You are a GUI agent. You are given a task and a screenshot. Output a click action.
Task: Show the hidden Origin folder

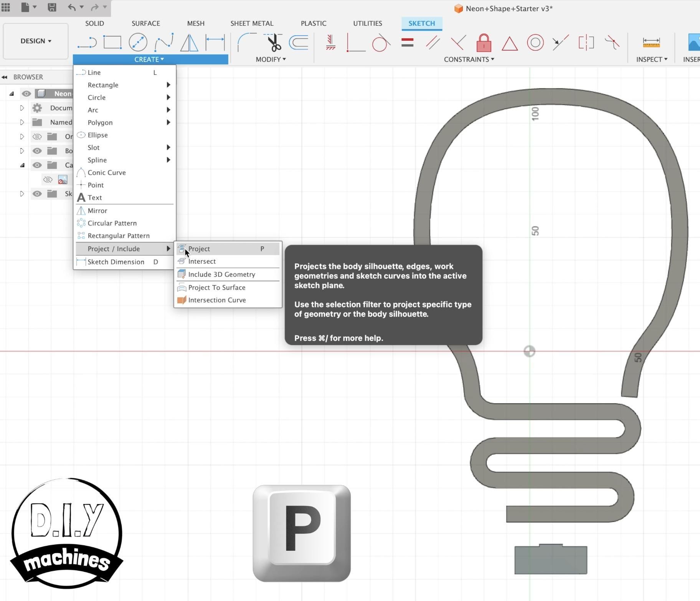[37, 136]
